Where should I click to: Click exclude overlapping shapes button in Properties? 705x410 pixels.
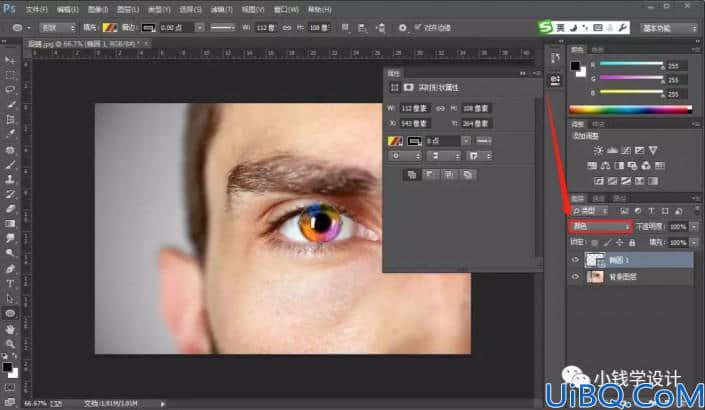coord(468,174)
